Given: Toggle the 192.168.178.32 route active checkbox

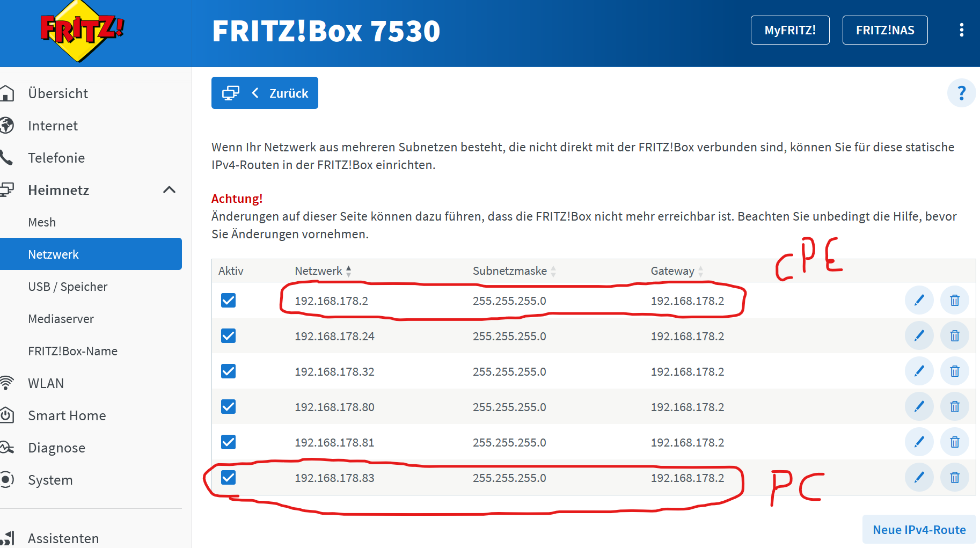Looking at the screenshot, I should [228, 371].
